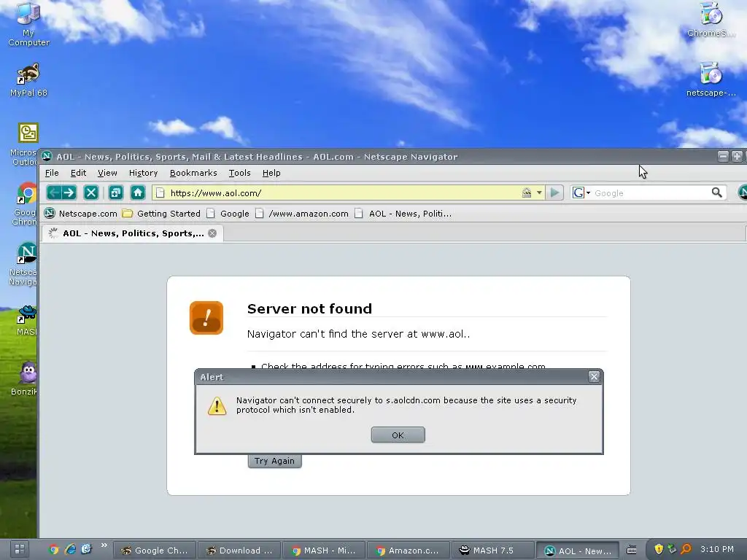
Task: Click AOL - New... taskbar button
Action: point(578,551)
